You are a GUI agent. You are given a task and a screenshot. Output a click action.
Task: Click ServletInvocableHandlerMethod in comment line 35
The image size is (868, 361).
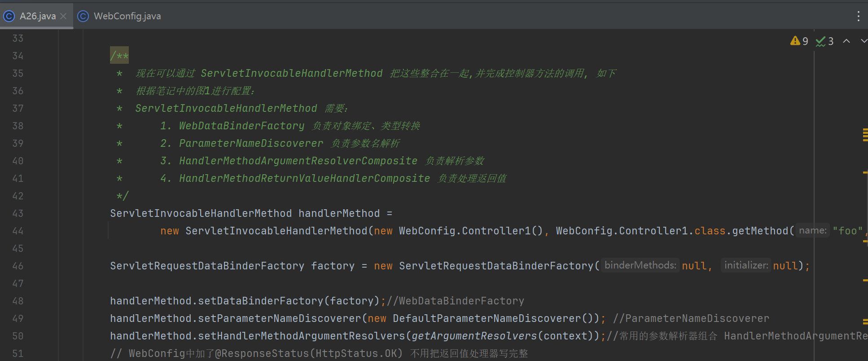point(292,73)
